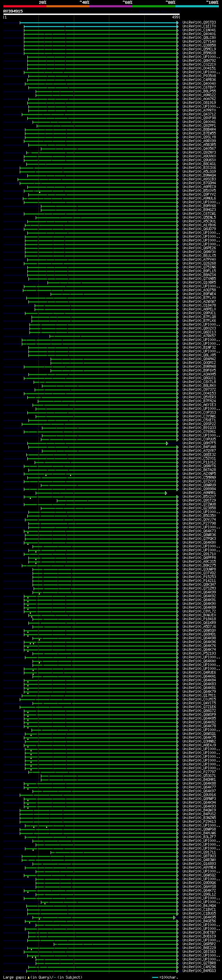
Task: Choose hit UniRef100_Q6NVT6
Action: pyautogui.click(x=199, y=466)
